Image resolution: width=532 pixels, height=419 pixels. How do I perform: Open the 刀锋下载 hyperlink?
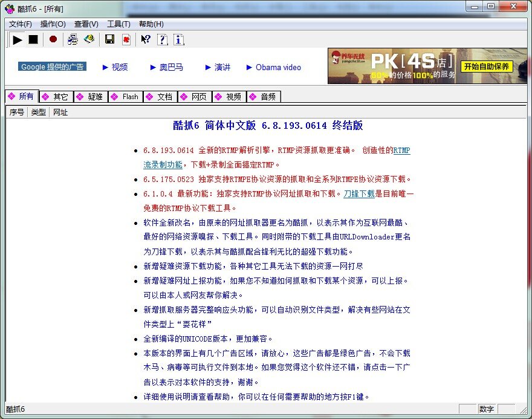(x=359, y=193)
